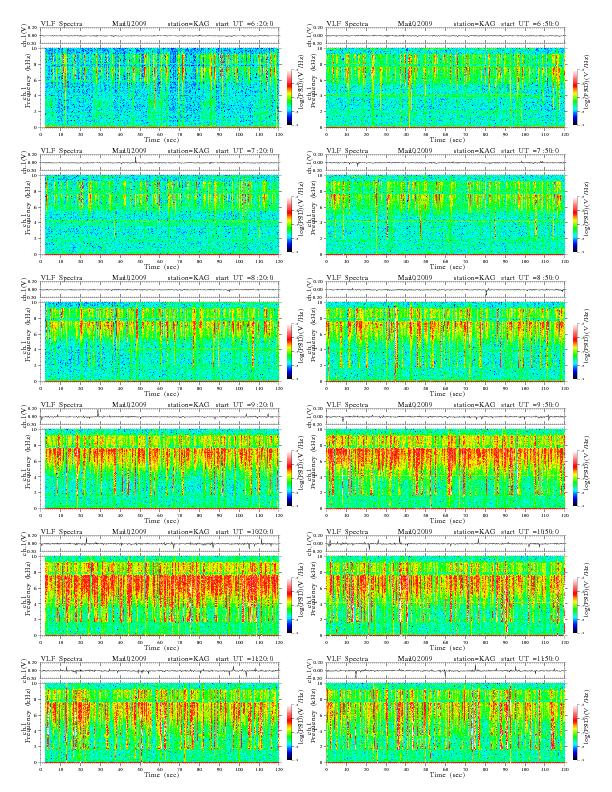612x792 pixels.
Task: Click the PSD color scale bar of the 7:20:0 panel
Action: click(289, 225)
